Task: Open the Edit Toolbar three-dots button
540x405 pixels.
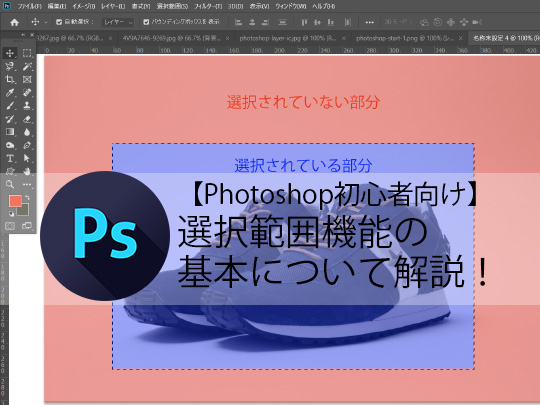Action: tap(27, 184)
